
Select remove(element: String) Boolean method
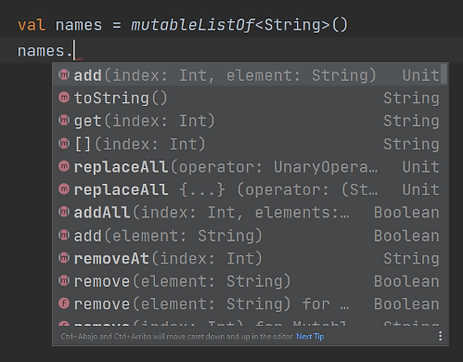[x=247, y=281]
